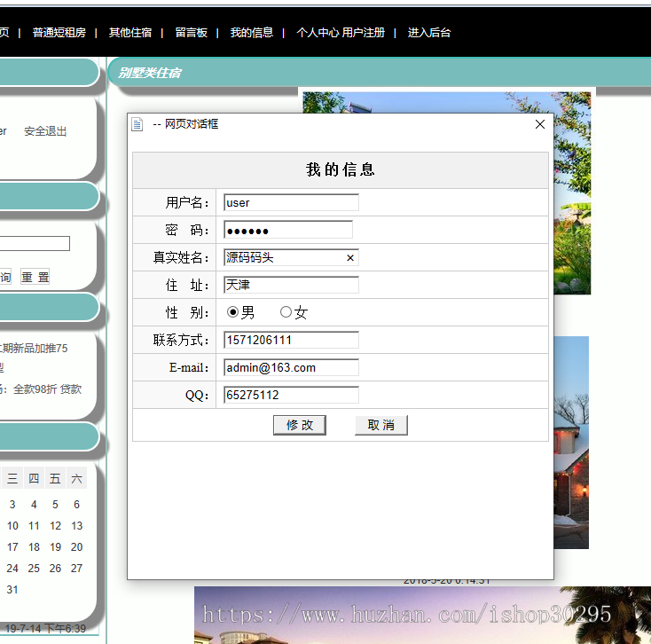
Task: Open the 期新品加推75 news link
Action: tap(35, 348)
